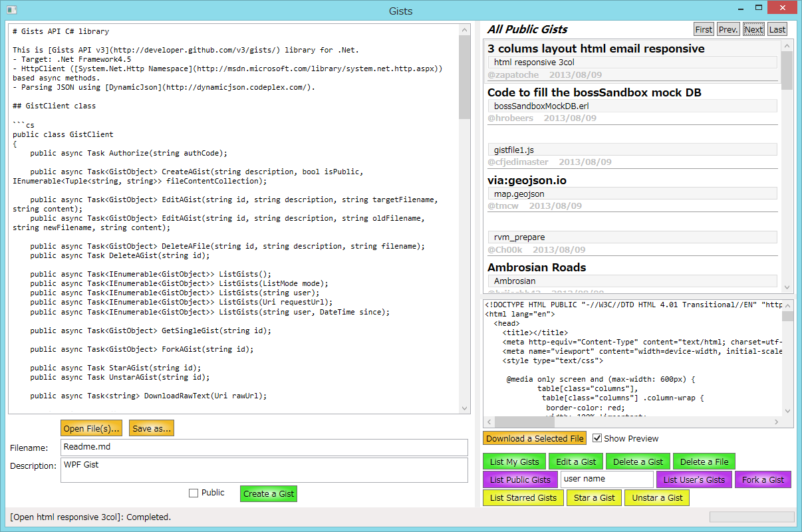
Task: Click preview vertical scrollbar down arrow
Action: [787, 410]
